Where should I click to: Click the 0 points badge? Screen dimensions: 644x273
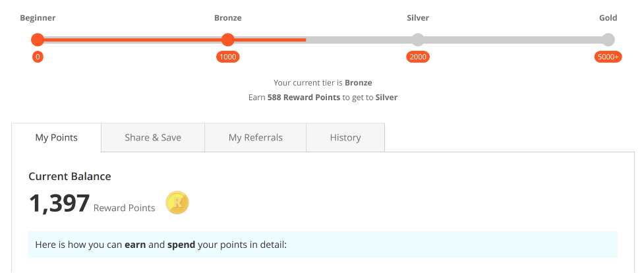(x=38, y=57)
